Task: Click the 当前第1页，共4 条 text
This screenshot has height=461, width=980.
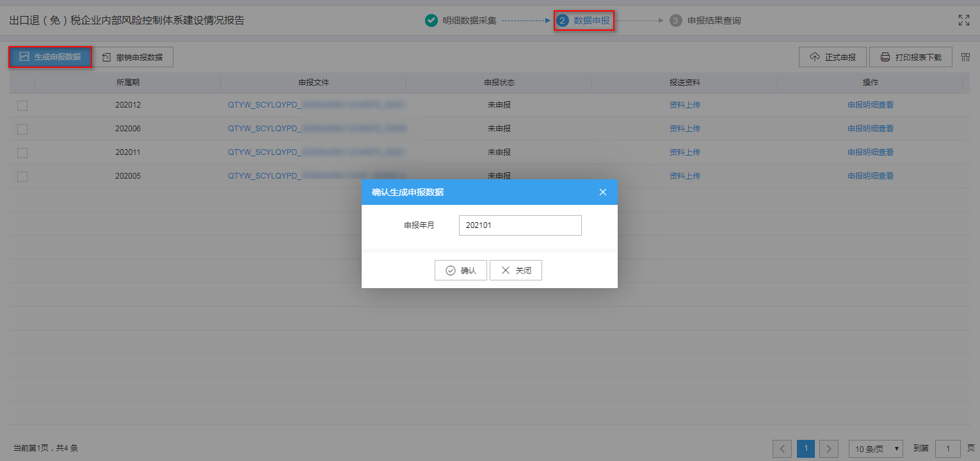Action: pyautogui.click(x=46, y=448)
